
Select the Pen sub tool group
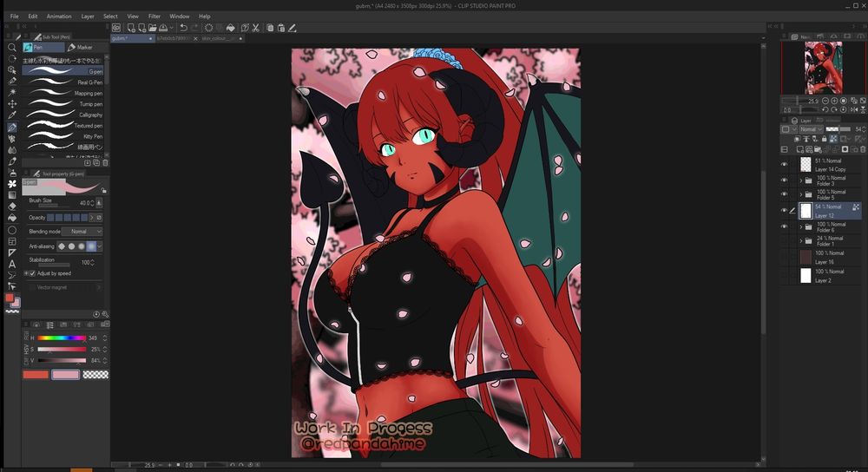coord(43,48)
